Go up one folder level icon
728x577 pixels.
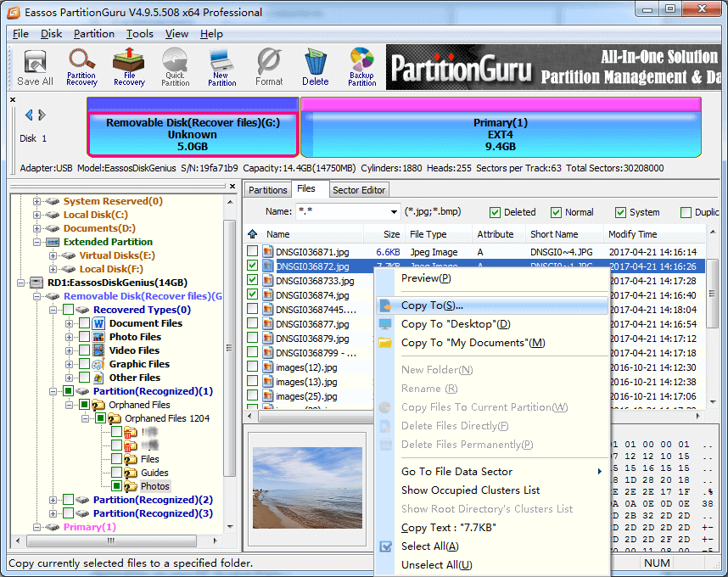point(252,234)
